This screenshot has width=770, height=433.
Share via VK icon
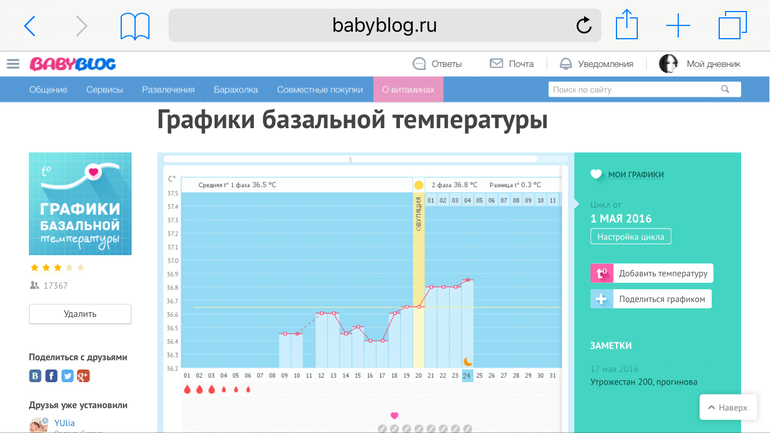(35, 376)
